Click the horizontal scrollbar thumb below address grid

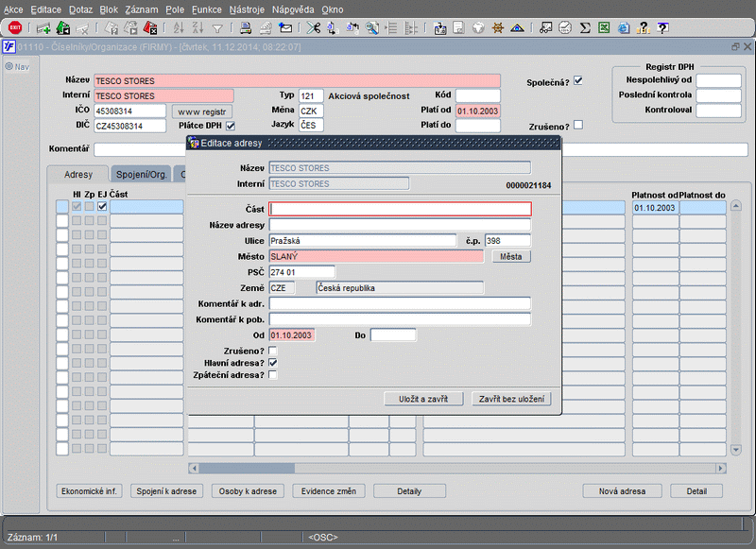(x=247, y=468)
